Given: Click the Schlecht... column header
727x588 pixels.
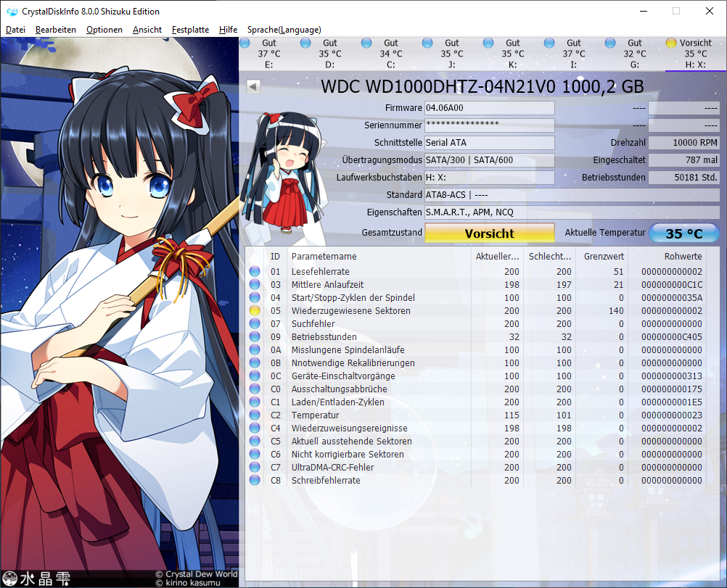Looking at the screenshot, I should tap(550, 256).
